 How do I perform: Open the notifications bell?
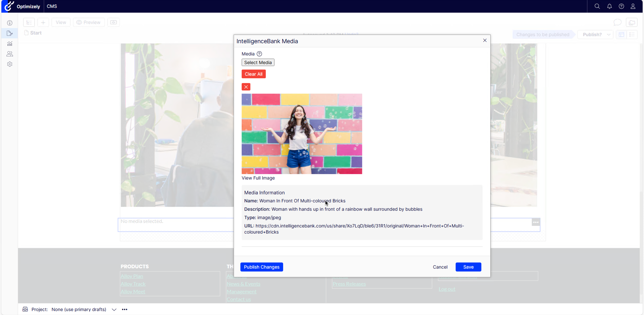[x=609, y=6]
